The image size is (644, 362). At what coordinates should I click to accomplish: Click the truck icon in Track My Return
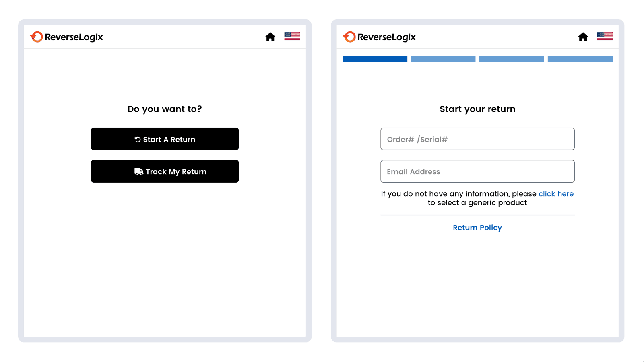[x=138, y=171]
